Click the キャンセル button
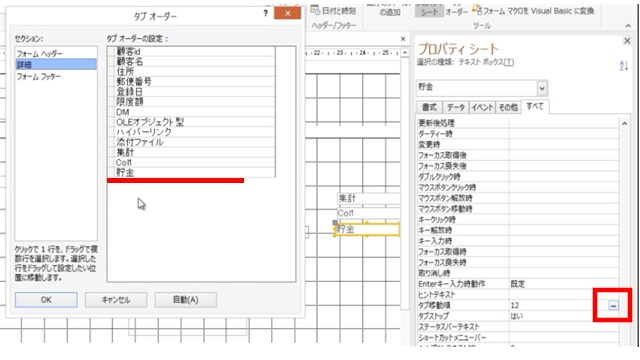The image size is (640, 360). pyautogui.click(x=116, y=300)
